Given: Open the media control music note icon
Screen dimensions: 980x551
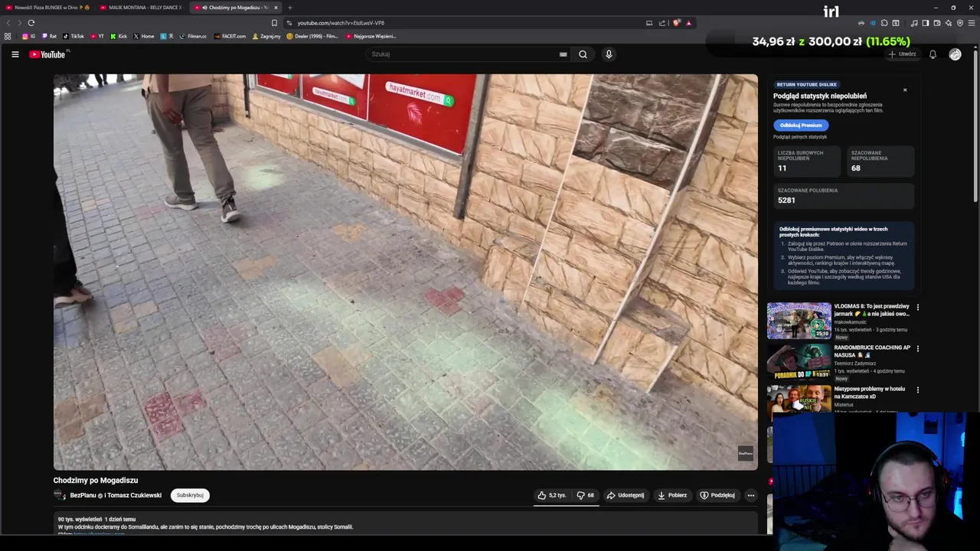Looking at the screenshot, I should 913,23.
